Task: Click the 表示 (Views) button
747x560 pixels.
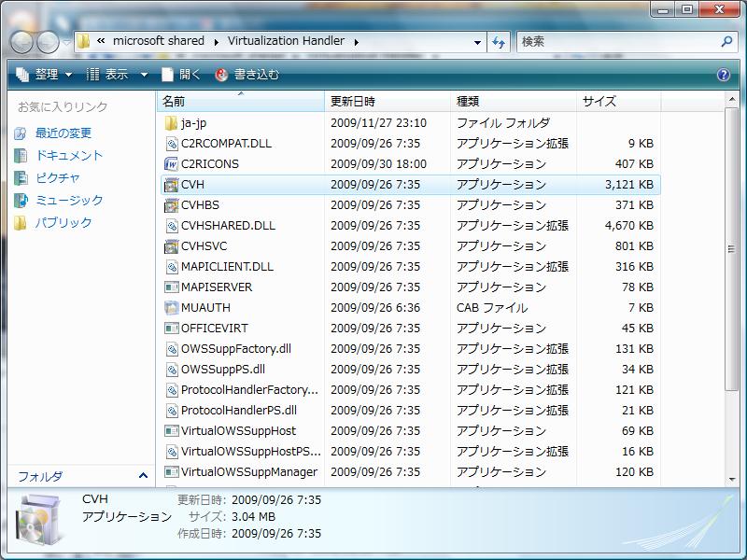Action: click(x=107, y=75)
